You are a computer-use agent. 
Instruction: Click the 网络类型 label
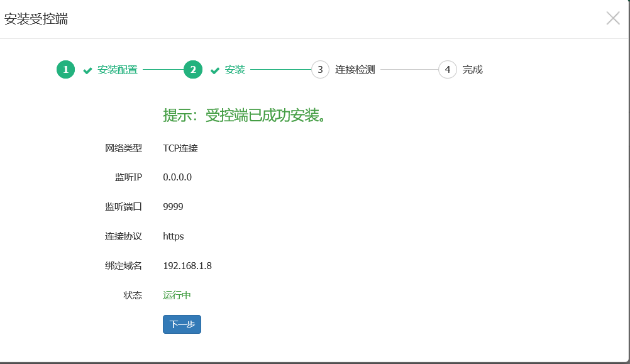click(x=123, y=148)
